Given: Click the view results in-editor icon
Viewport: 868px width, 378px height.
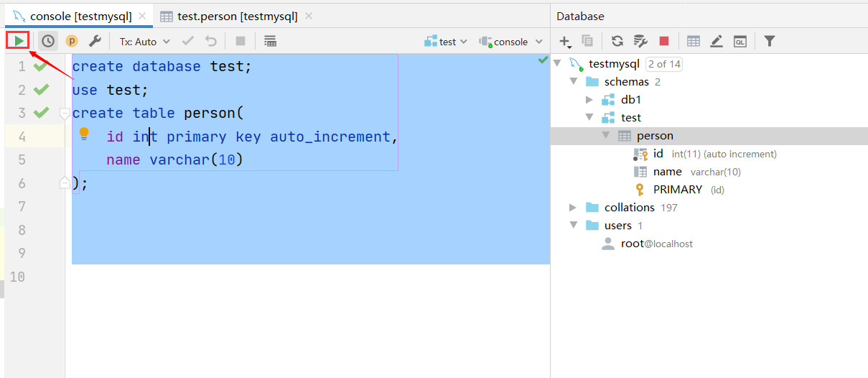Looking at the screenshot, I should [270, 41].
